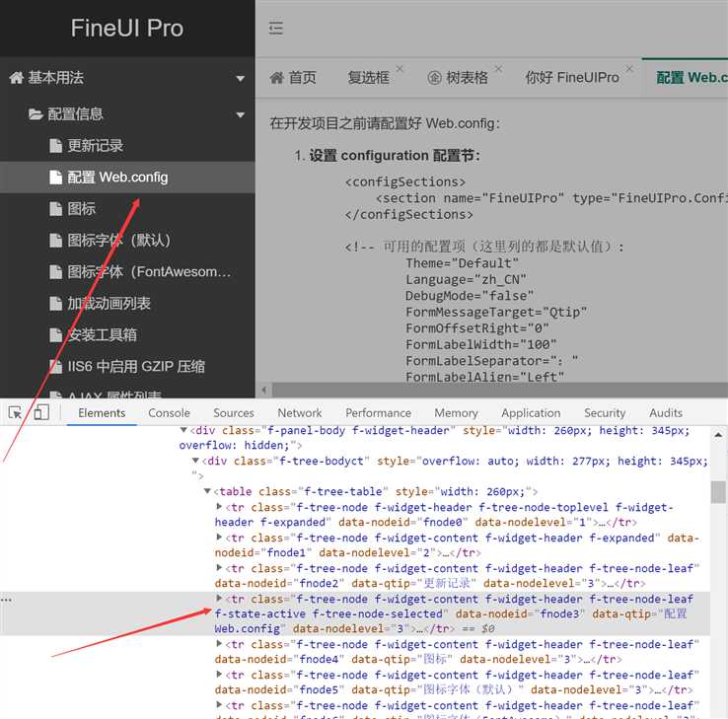
Task: Activate DevTools inspect element picker
Action: 15,412
